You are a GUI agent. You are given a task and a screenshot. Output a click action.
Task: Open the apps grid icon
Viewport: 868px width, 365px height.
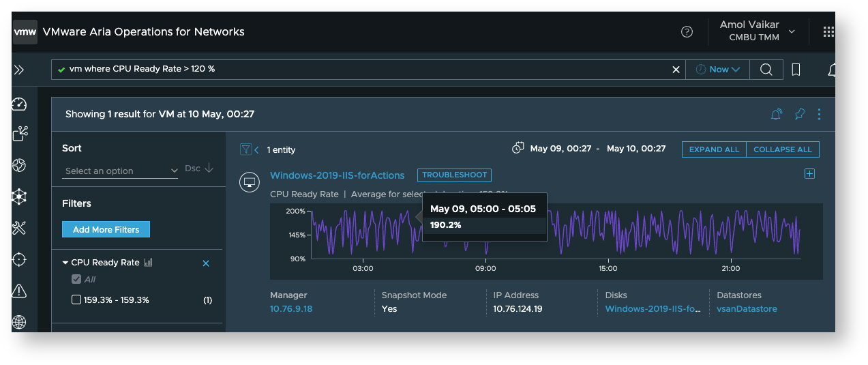click(x=828, y=32)
